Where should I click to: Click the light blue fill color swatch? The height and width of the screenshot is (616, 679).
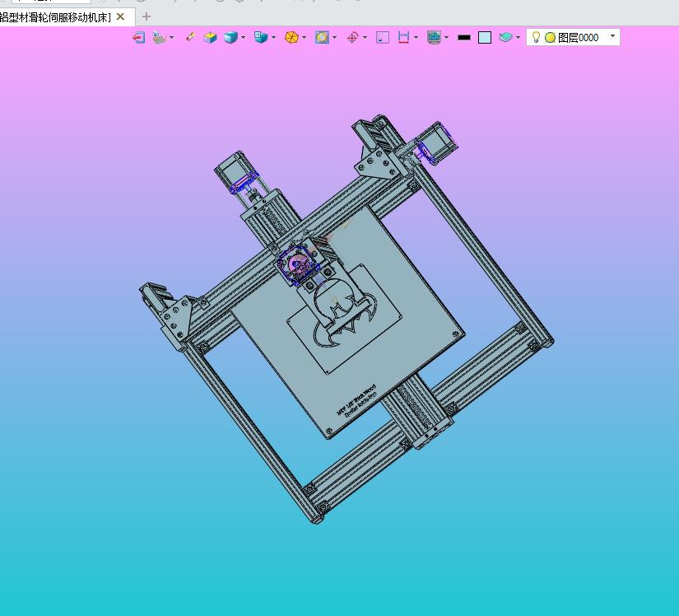485,38
